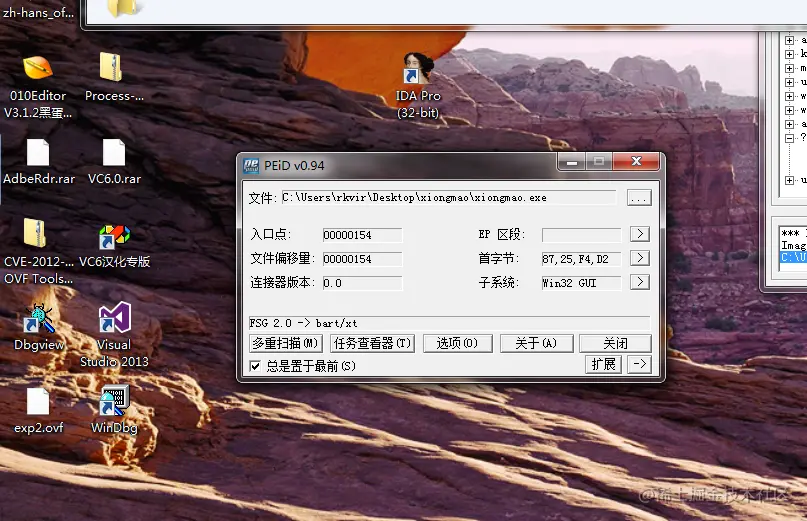
Task: Launch IDA Pro (32-bit) shortcut
Action: coord(418,68)
